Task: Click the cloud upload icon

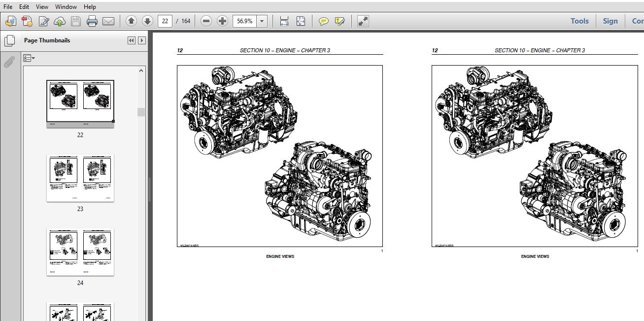Action: coord(60,21)
